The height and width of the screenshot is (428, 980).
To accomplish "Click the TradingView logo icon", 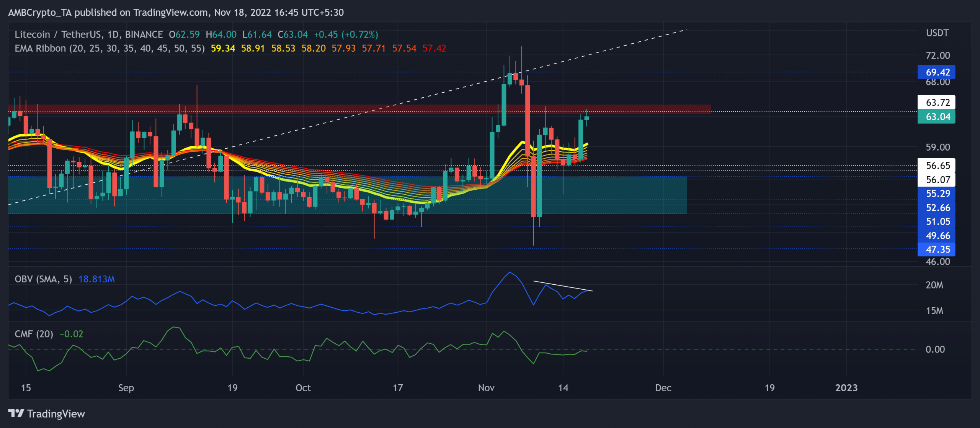I will (16, 413).
